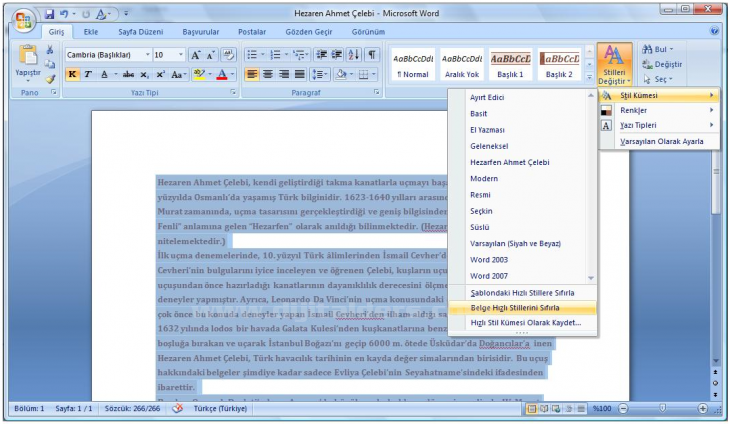The image size is (730, 424).
Task: Activate the Format Painter brush
Action: click(x=50, y=79)
